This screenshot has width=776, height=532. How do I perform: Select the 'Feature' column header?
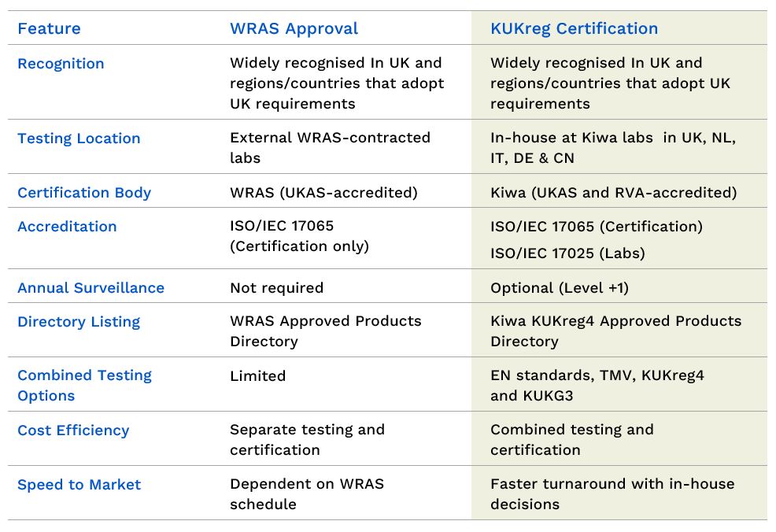tap(49, 29)
